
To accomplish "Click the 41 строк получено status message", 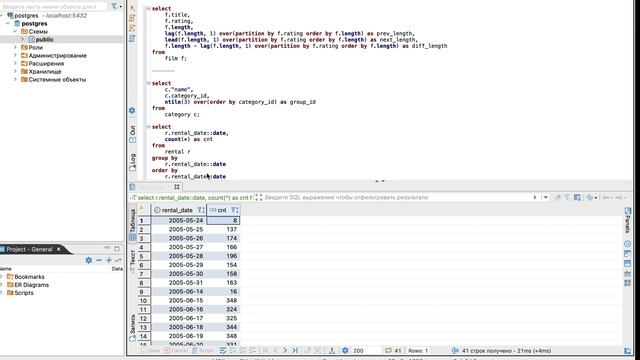I will pyautogui.click(x=506, y=351).
